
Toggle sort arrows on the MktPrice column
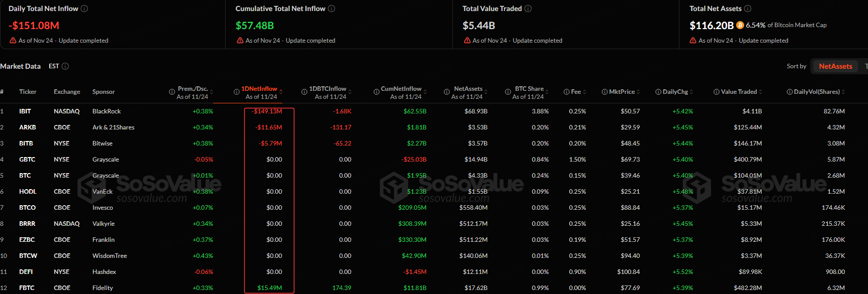pos(638,92)
